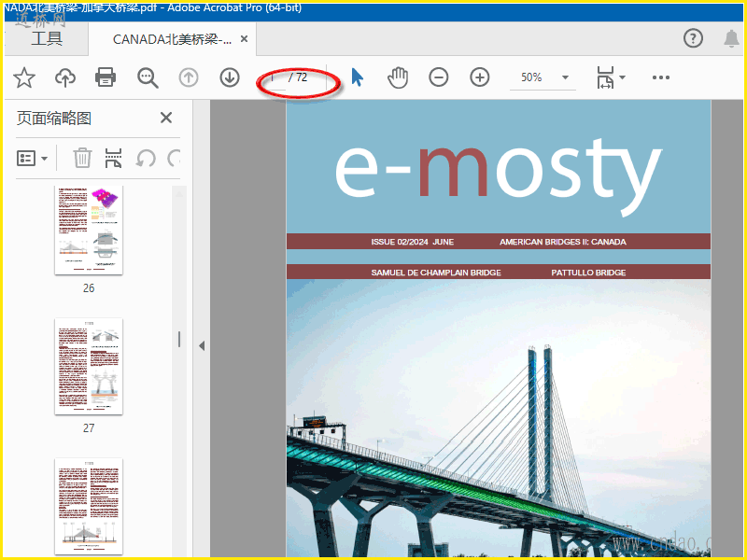The height and width of the screenshot is (560, 747).
Task: Open the thumbnail panel options menu
Action: click(x=33, y=158)
